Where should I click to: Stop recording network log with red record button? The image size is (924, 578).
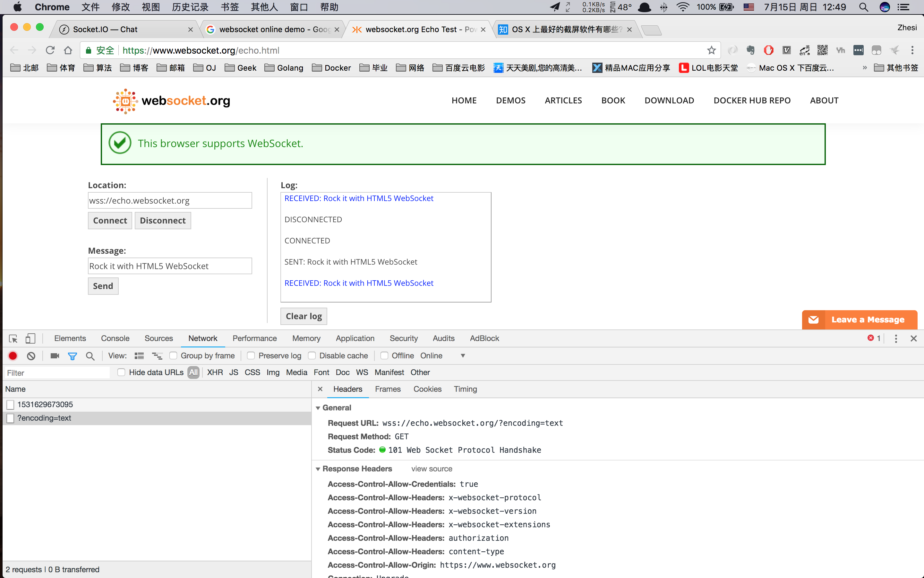[x=13, y=356]
